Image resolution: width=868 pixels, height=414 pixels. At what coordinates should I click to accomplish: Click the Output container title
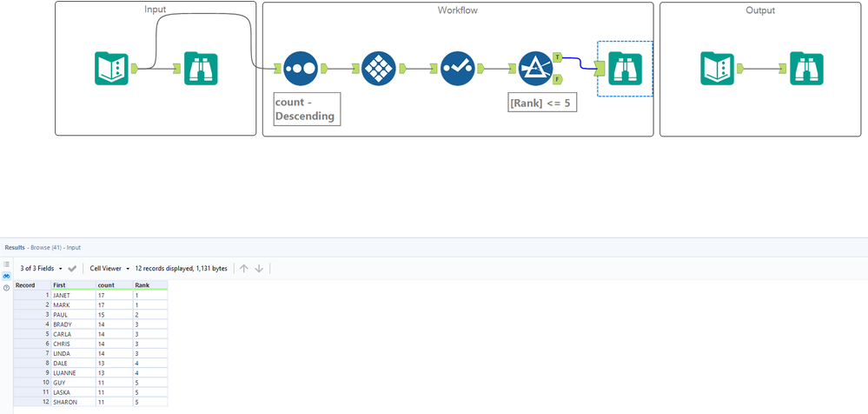760,10
